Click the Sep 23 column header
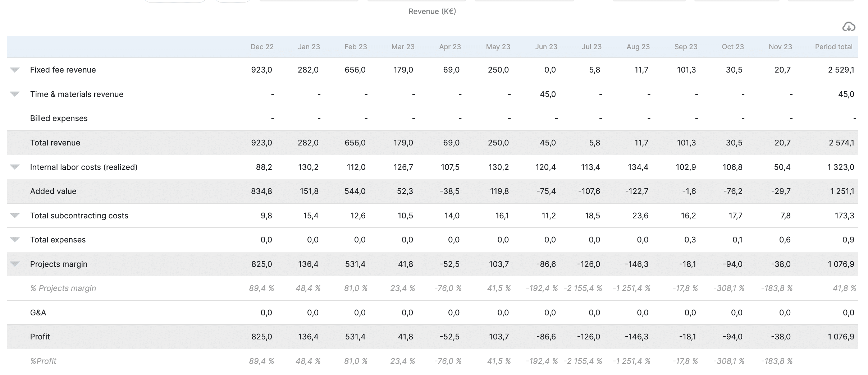868x375 pixels. [x=686, y=47]
